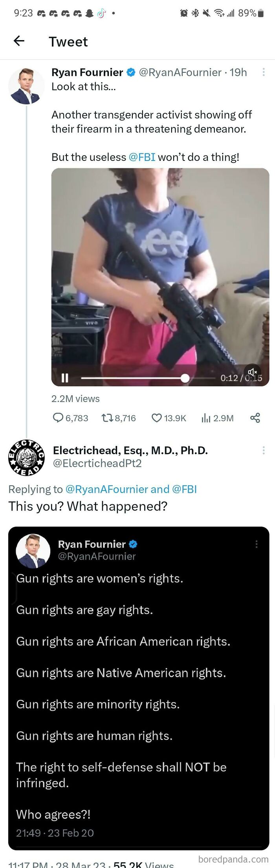Pause the playing video
Viewport: 275px width, 868px height.
[64, 378]
